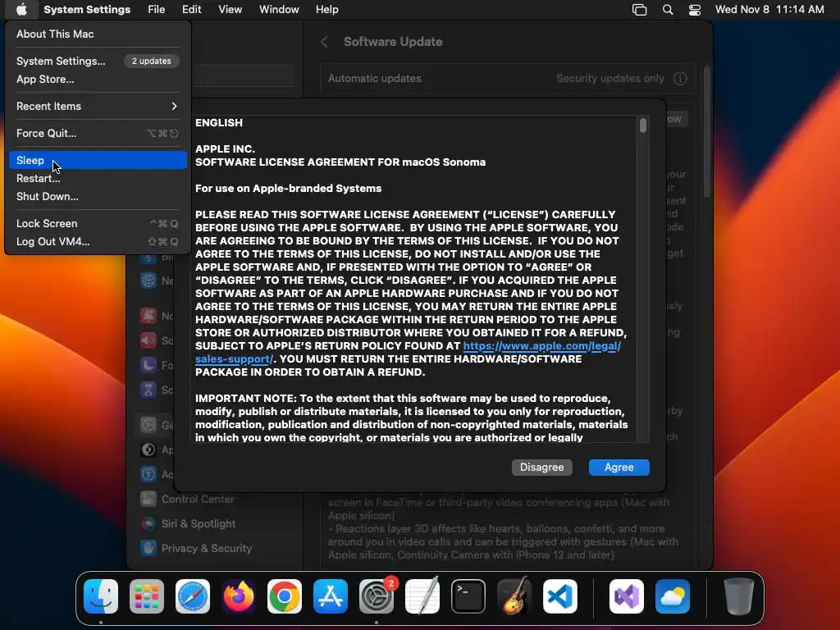Click the Disagree button
840x630 pixels.
(541, 467)
